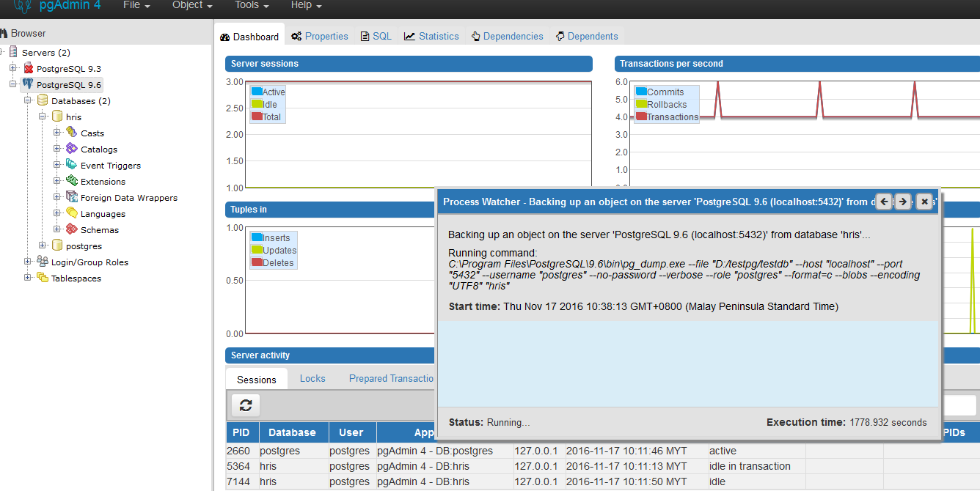Open the Help menu
The width and height of the screenshot is (980, 491).
coord(306,5)
